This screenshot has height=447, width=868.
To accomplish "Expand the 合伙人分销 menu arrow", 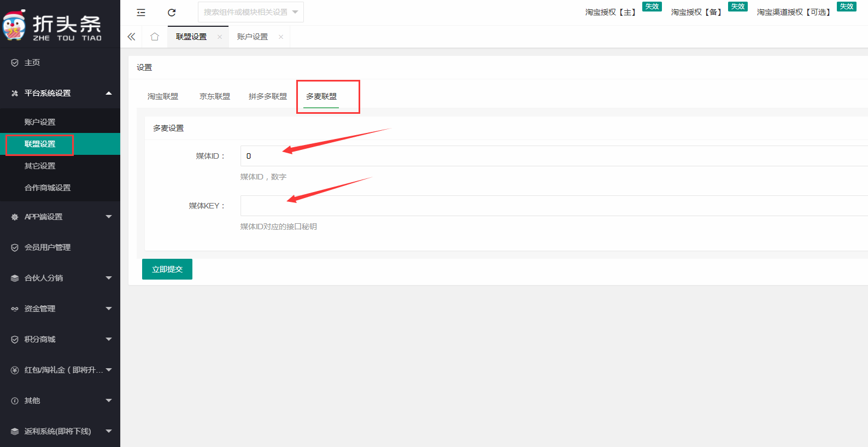I will [x=109, y=278].
